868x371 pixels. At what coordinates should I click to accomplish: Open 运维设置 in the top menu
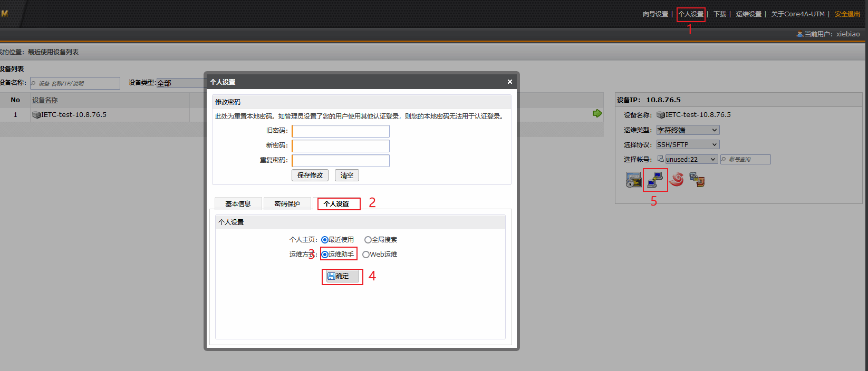click(x=748, y=14)
